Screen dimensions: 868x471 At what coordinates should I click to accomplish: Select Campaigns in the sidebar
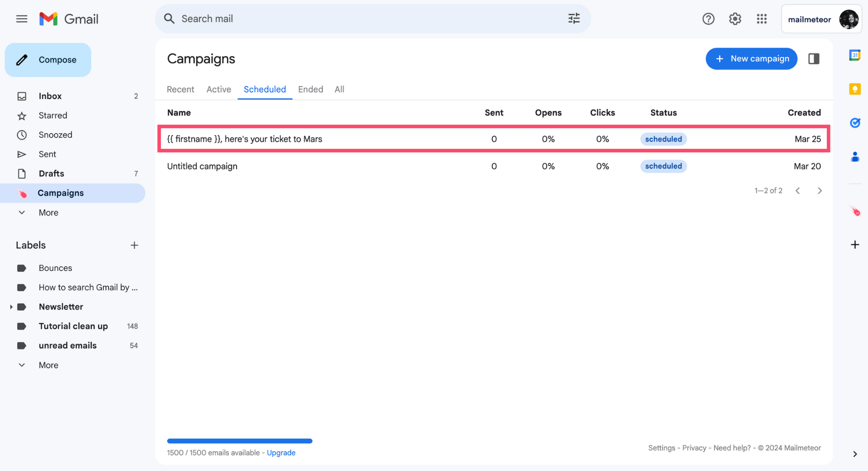(x=72, y=193)
